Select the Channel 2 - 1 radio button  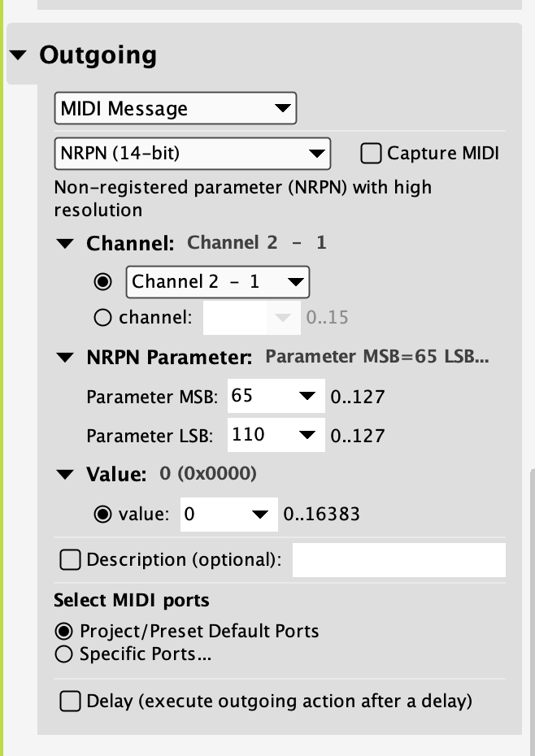pyautogui.click(x=103, y=282)
